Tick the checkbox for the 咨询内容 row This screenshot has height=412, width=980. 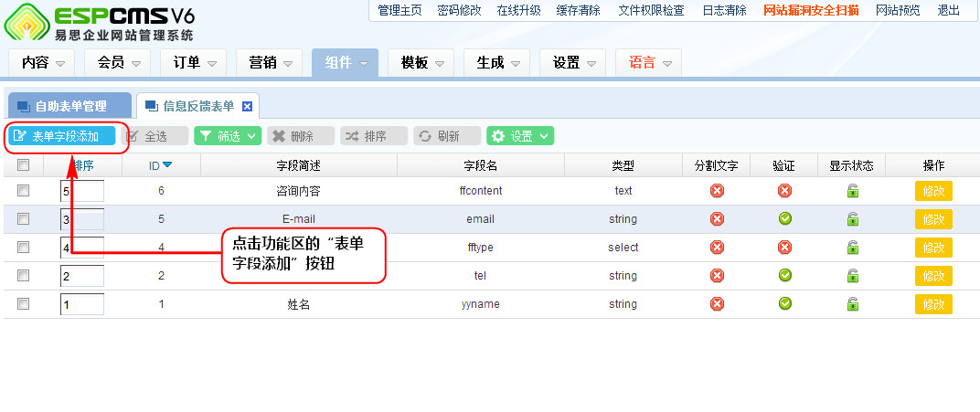click(x=24, y=191)
